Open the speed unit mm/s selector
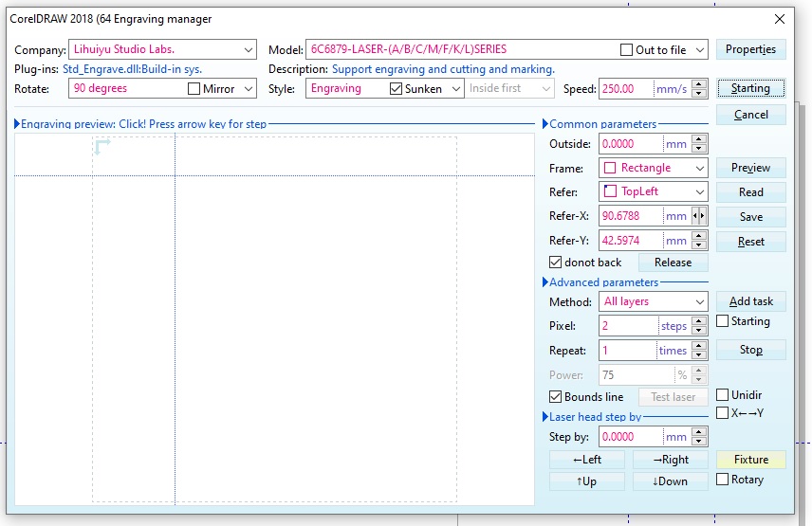Viewport: 812px width, 526px height. coord(672,89)
